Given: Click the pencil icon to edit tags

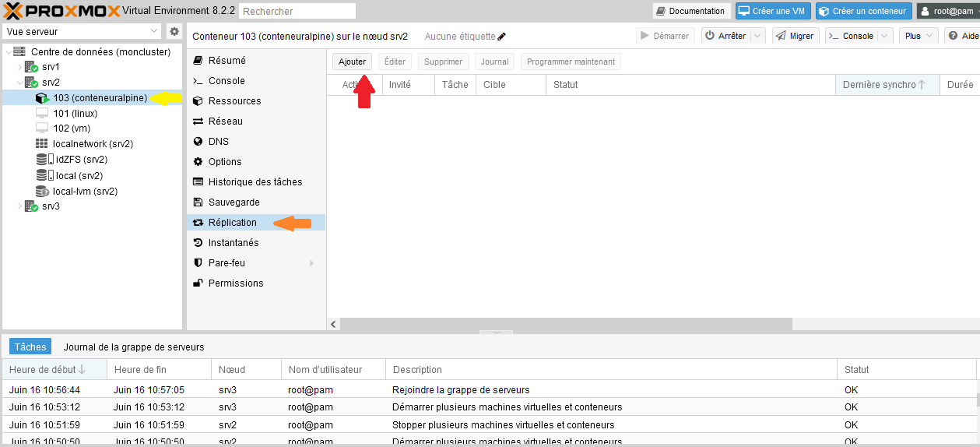Looking at the screenshot, I should point(502,37).
